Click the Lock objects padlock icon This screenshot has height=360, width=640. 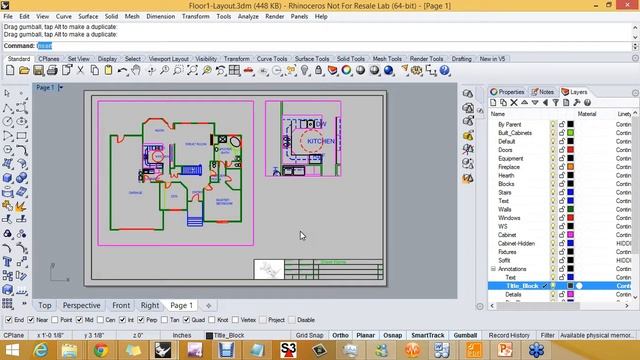[318, 70]
